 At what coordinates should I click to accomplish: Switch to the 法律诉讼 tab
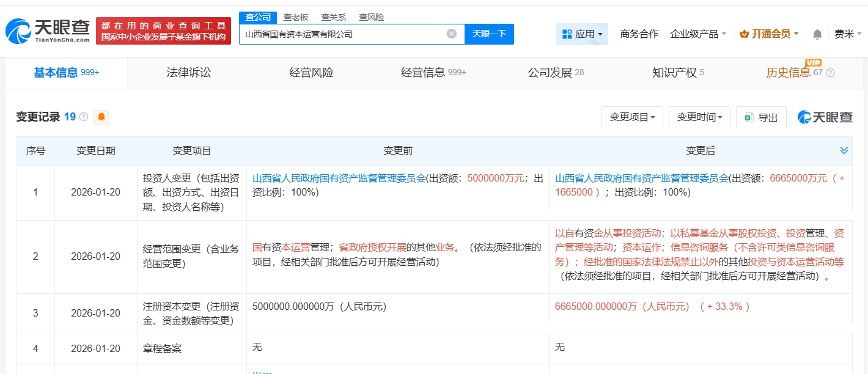click(x=189, y=73)
